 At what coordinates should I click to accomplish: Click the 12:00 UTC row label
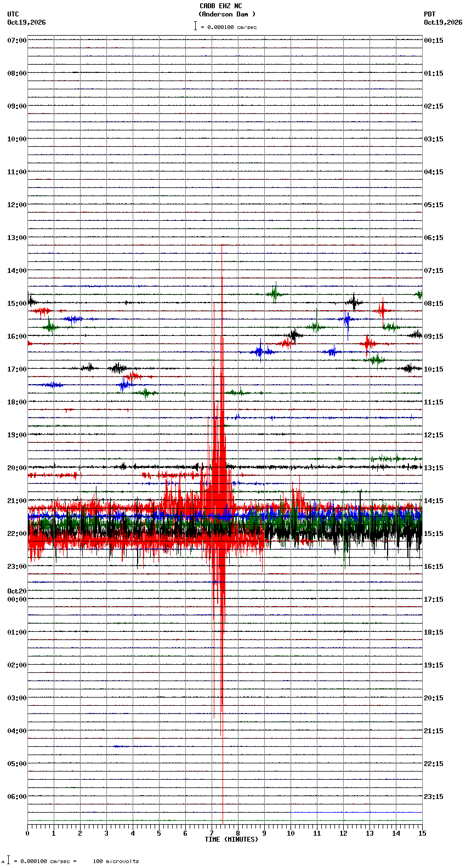(17, 205)
